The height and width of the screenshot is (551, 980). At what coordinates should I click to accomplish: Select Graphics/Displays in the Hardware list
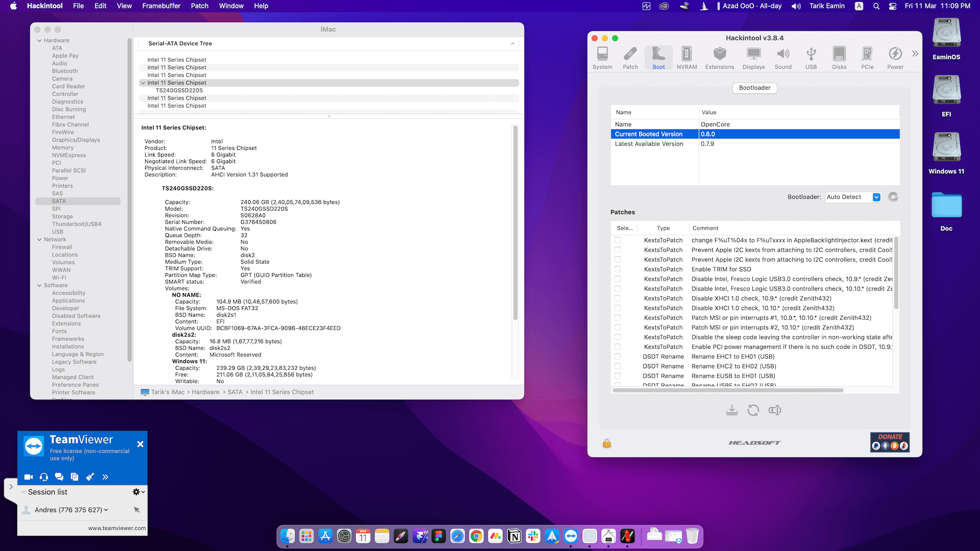tap(76, 140)
